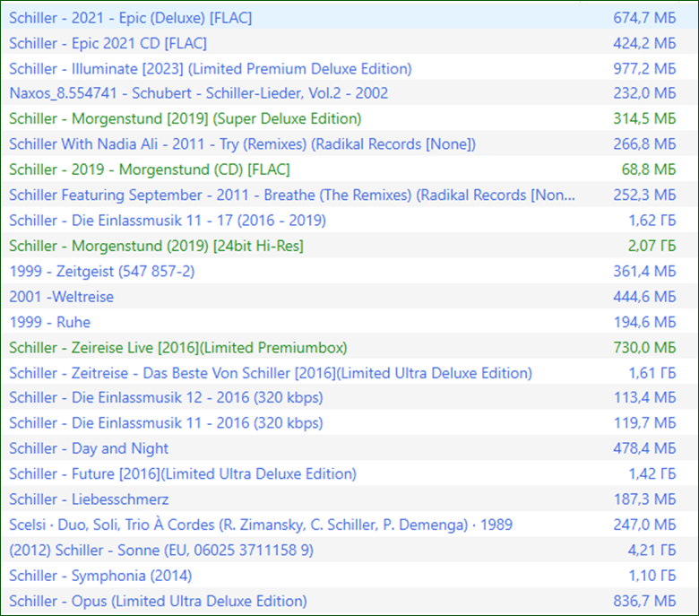This screenshot has height=616, width=699.
Task: Open the 'Schiller - Liebesschmerz' entry
Action: click(89, 499)
